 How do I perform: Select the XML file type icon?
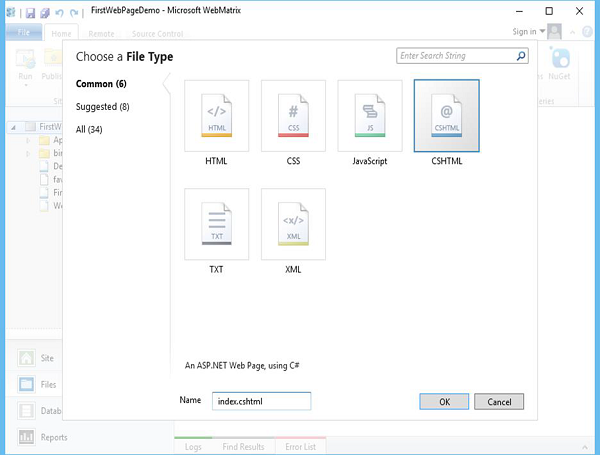pyautogui.click(x=293, y=224)
